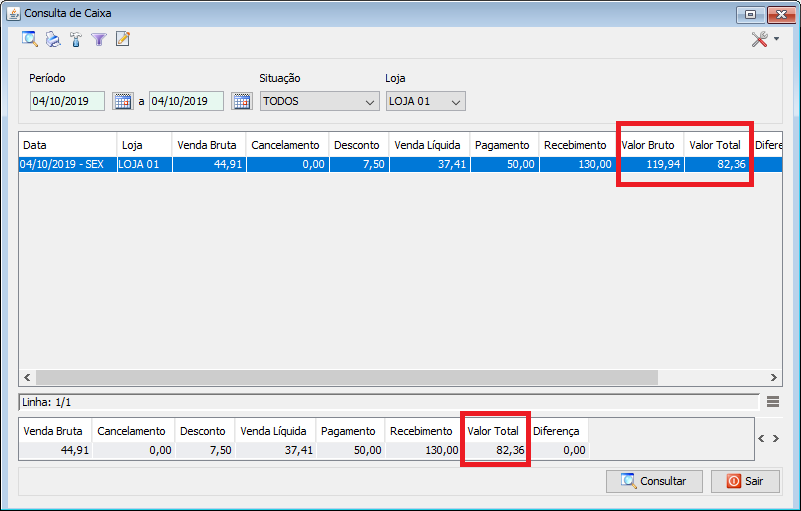Open calendar picker for end date
The width and height of the screenshot is (801, 511).
pyautogui.click(x=242, y=101)
